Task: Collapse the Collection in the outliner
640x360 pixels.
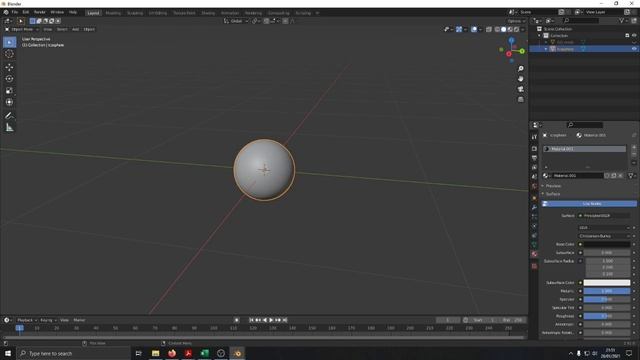Action: pyautogui.click(x=539, y=36)
